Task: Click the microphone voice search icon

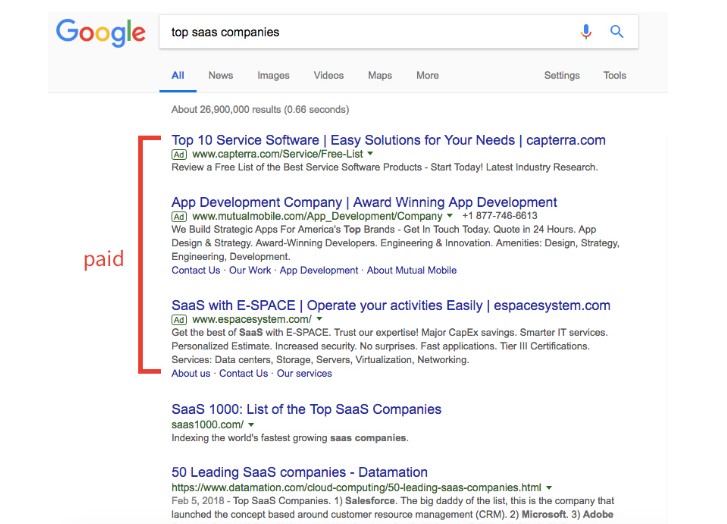Action: pyautogui.click(x=586, y=32)
